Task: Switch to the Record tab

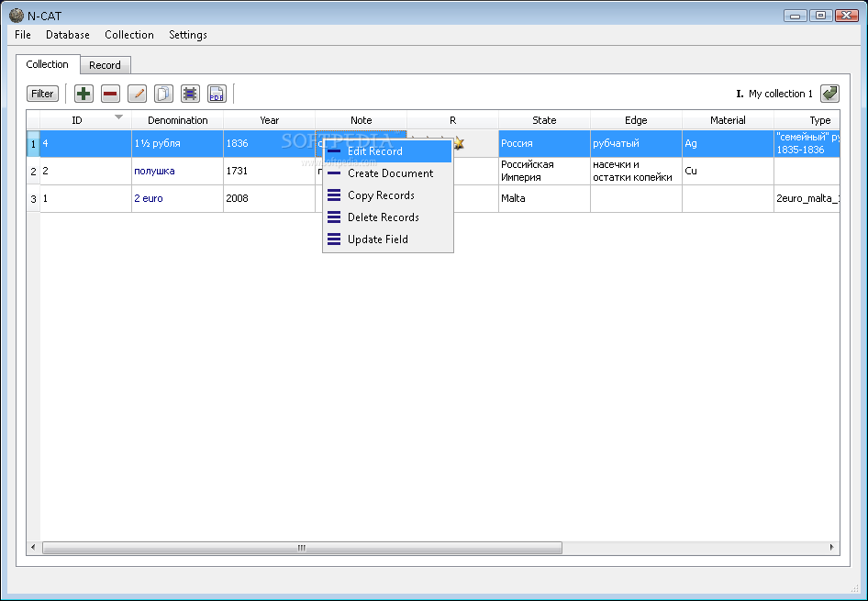Action: [x=106, y=65]
